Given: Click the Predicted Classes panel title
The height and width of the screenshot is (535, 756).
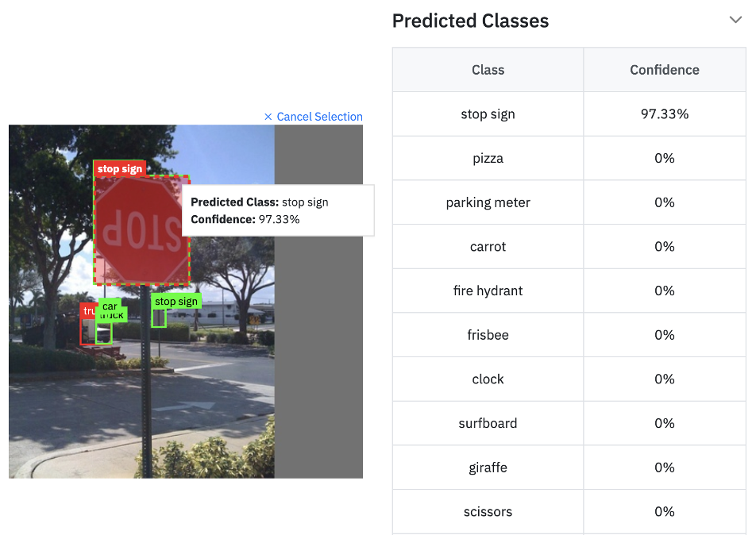Looking at the screenshot, I should (x=470, y=21).
